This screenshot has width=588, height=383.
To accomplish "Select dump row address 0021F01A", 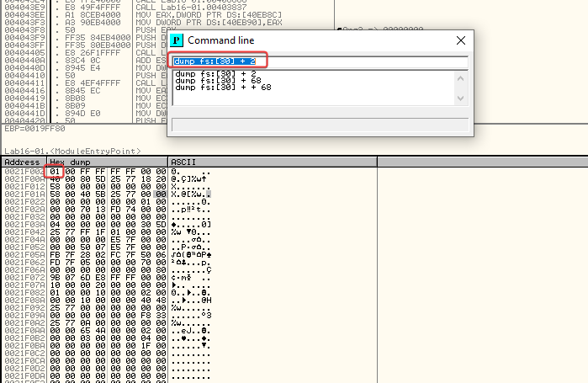I will pos(24,194).
